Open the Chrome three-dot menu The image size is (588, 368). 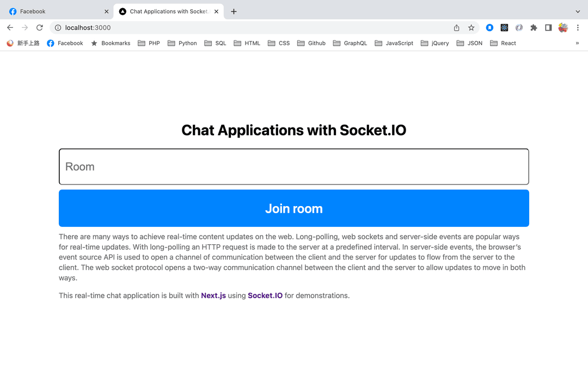tap(578, 28)
